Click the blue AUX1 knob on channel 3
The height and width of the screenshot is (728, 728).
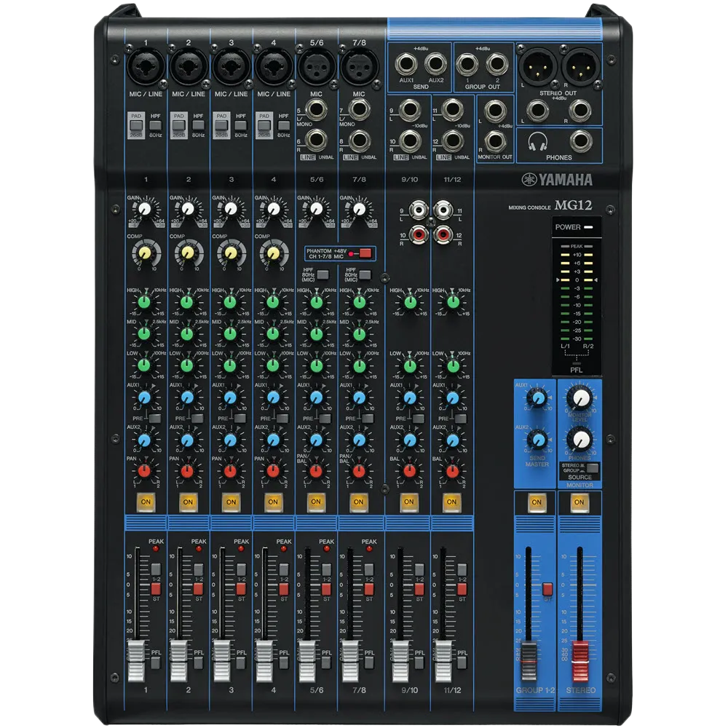tap(231, 397)
